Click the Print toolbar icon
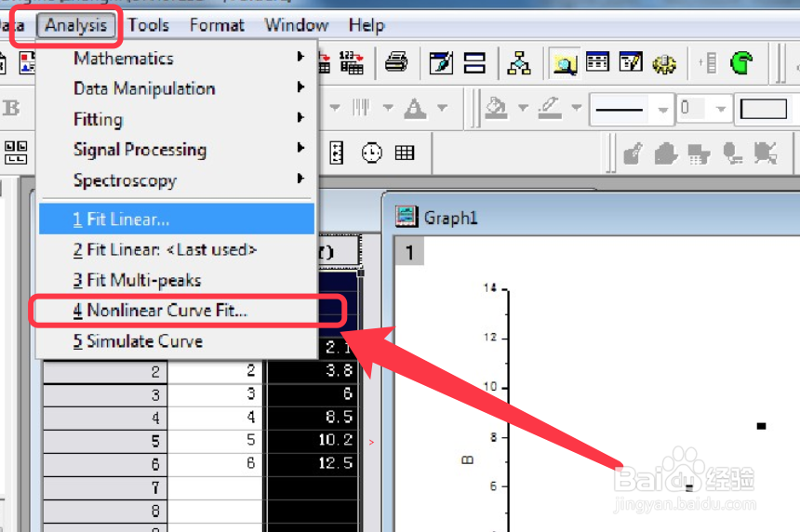 396,62
